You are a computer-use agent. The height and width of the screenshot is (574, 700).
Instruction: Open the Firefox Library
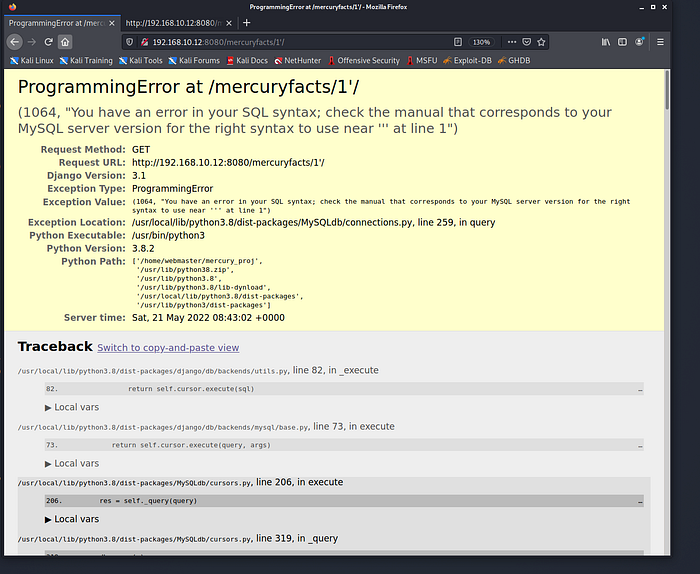pos(606,42)
